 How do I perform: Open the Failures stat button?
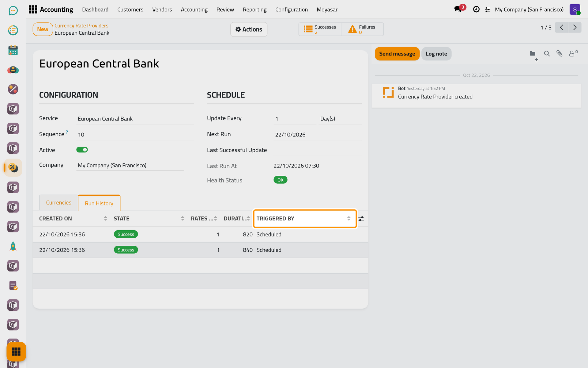tap(362, 29)
